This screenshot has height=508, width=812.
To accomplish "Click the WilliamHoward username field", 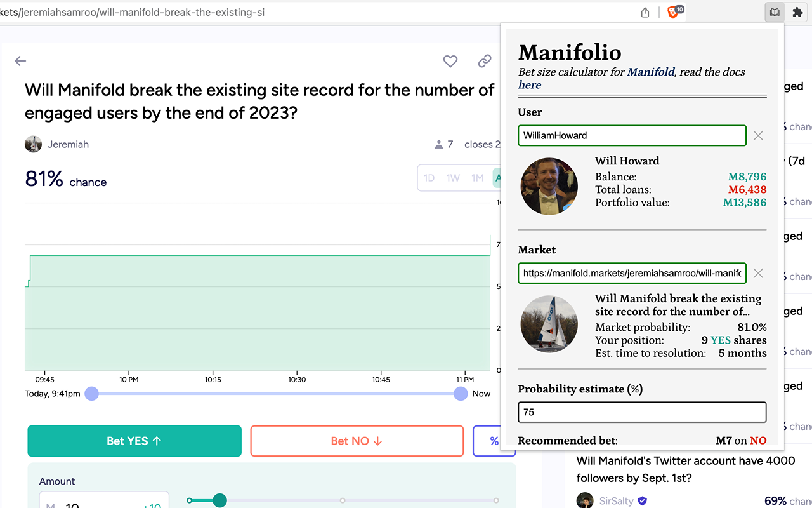I will pos(632,135).
